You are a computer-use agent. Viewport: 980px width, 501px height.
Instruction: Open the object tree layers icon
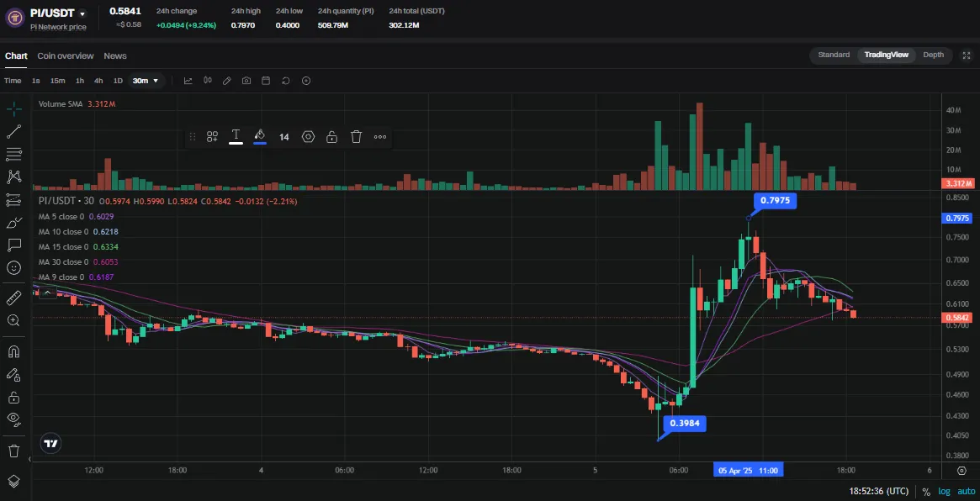click(13, 481)
